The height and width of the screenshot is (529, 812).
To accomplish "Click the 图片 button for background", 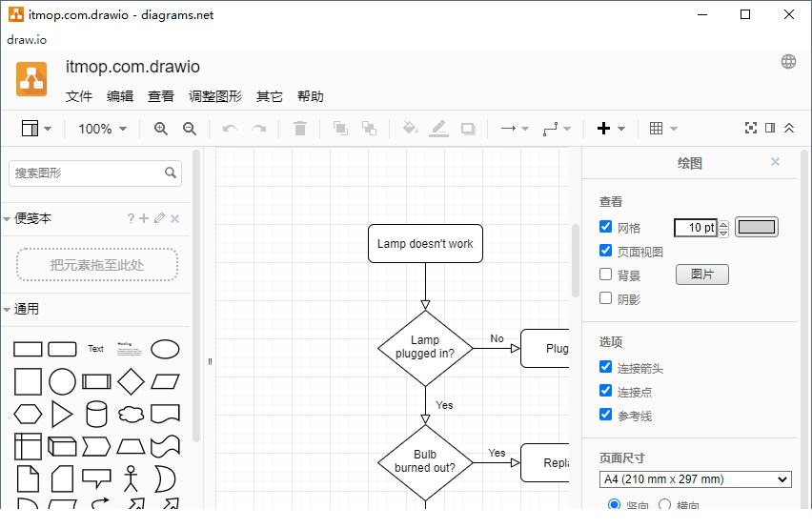I will coord(701,275).
